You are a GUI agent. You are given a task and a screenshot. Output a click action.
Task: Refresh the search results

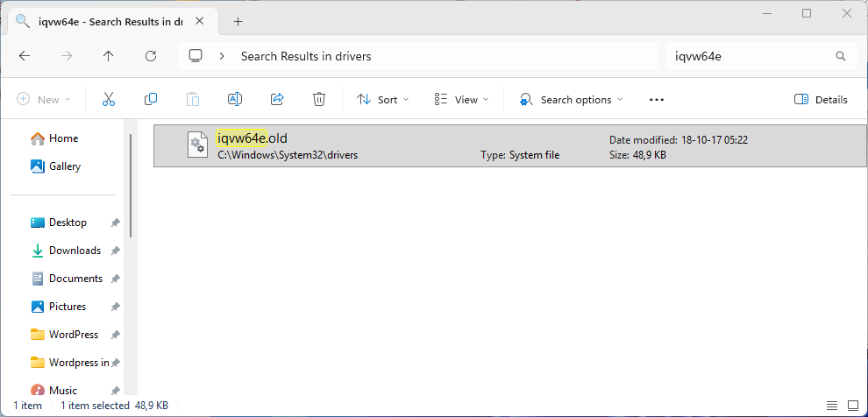pos(151,56)
